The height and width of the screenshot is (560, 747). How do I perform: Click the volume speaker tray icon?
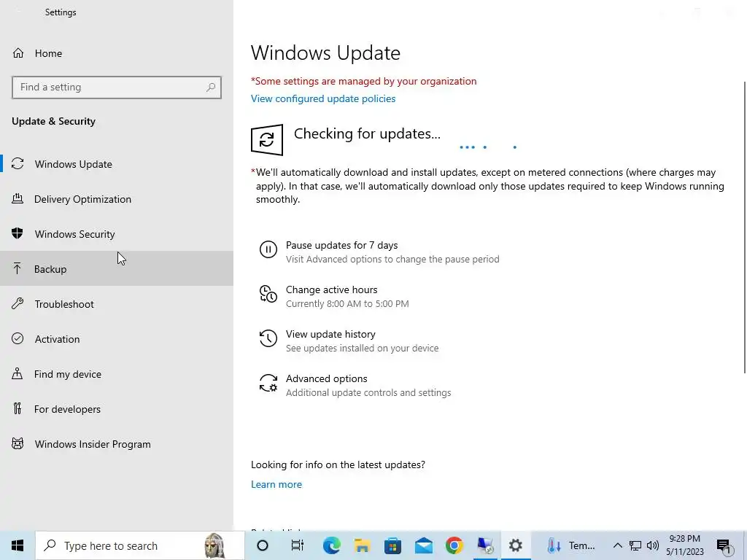(x=653, y=545)
